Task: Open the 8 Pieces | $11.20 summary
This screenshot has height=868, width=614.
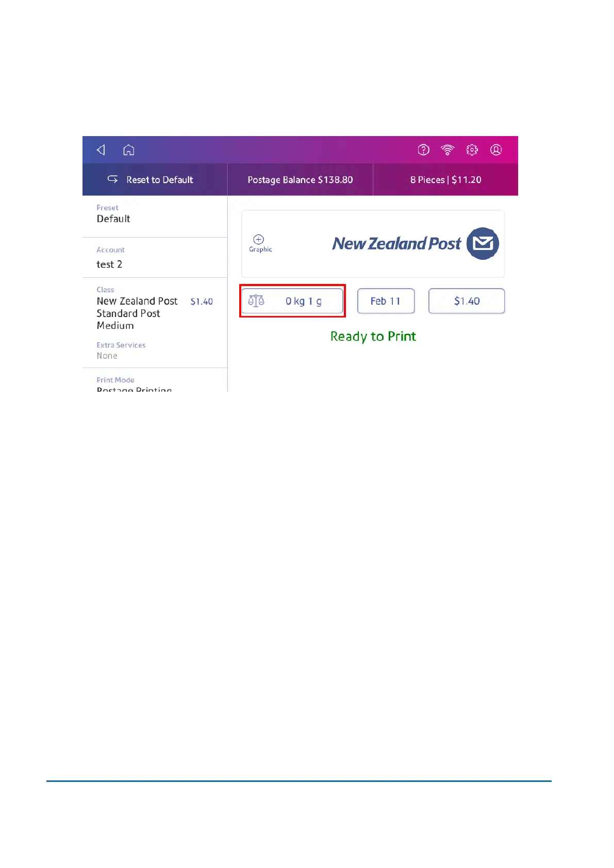Action: coord(445,180)
